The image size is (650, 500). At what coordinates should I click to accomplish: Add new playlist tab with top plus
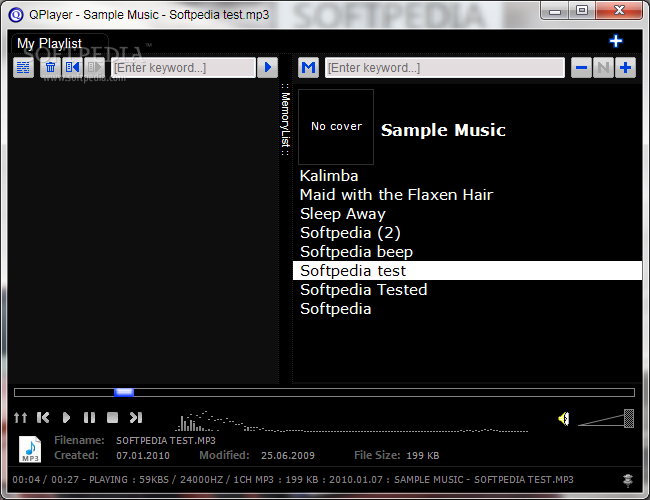pos(616,41)
